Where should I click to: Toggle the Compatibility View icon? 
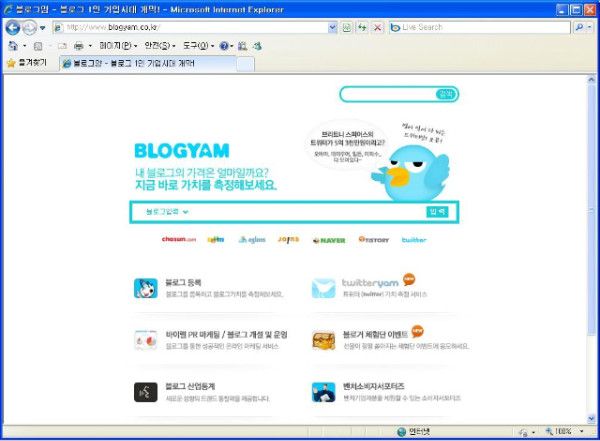pyautogui.click(x=347, y=27)
